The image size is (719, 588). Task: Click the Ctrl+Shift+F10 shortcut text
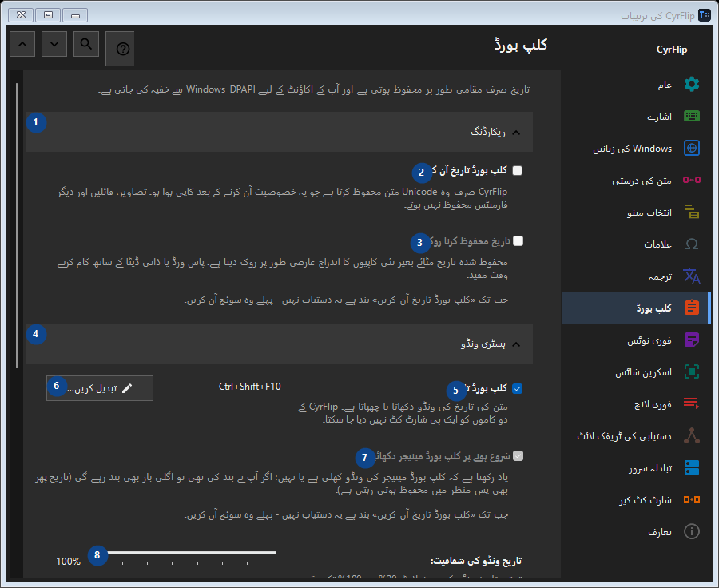coord(250,387)
